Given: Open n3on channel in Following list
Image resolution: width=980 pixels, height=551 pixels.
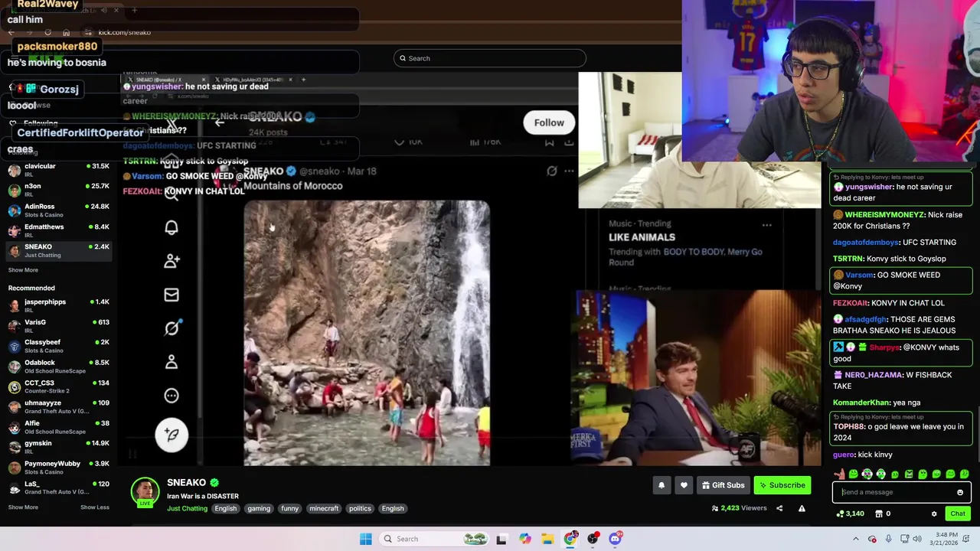Looking at the screenshot, I should (59, 189).
